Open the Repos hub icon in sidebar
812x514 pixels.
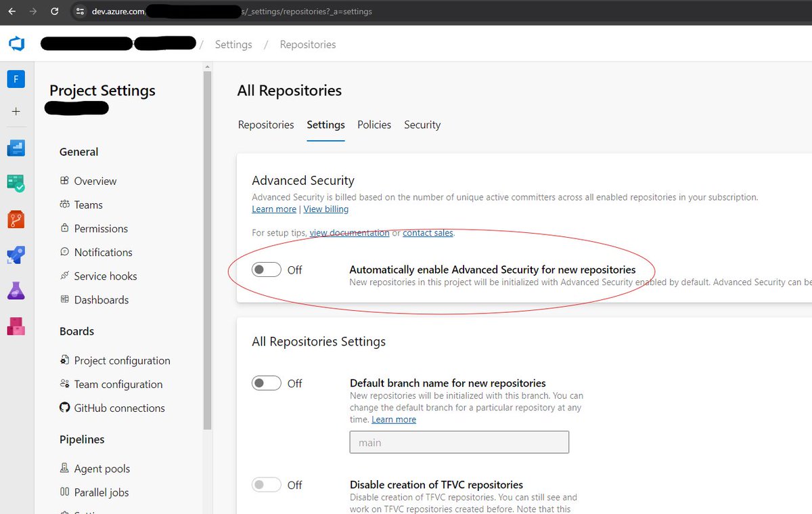coord(16,219)
